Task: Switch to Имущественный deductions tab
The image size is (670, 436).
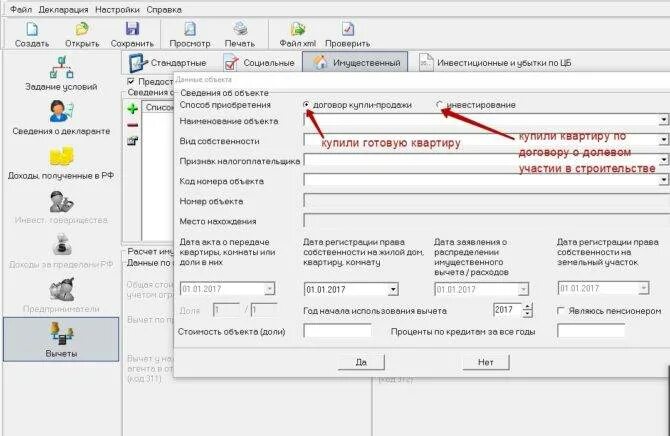Action: [x=355, y=62]
